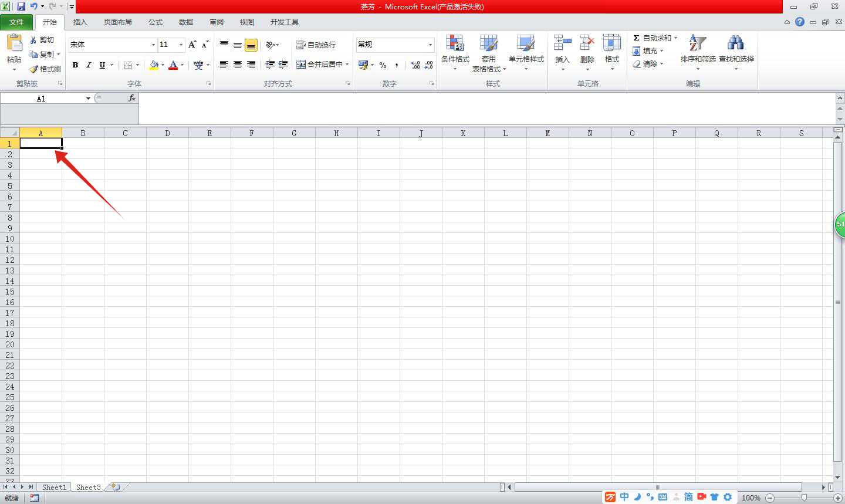
Task: Apply percent style to the cell
Action: [383, 65]
